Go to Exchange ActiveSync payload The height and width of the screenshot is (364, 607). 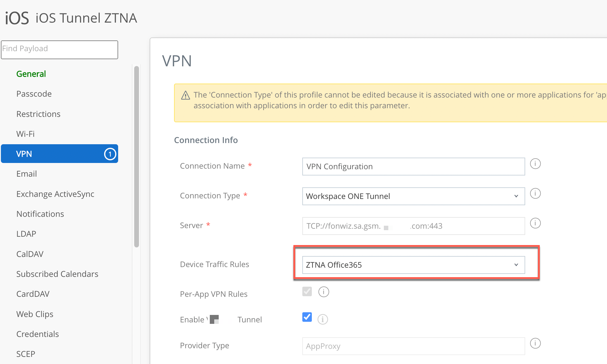[55, 194]
